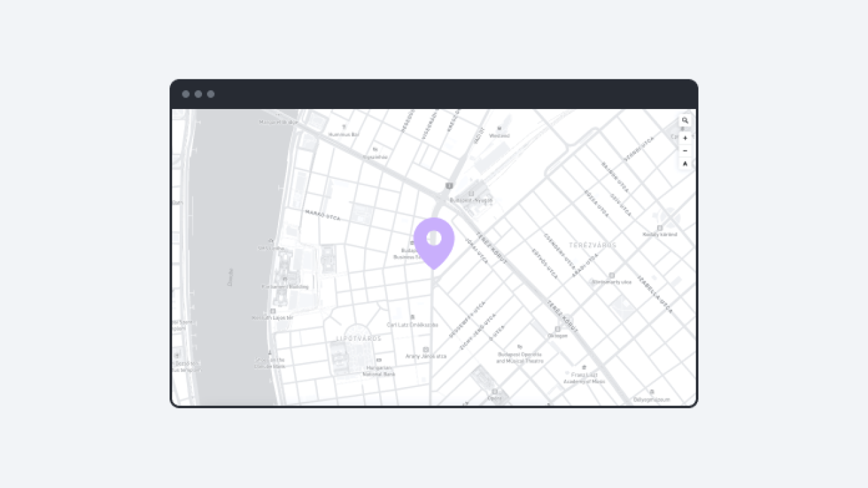
Task: Click the Carl Lutz Emlékszoba marker
Action: tap(412, 317)
